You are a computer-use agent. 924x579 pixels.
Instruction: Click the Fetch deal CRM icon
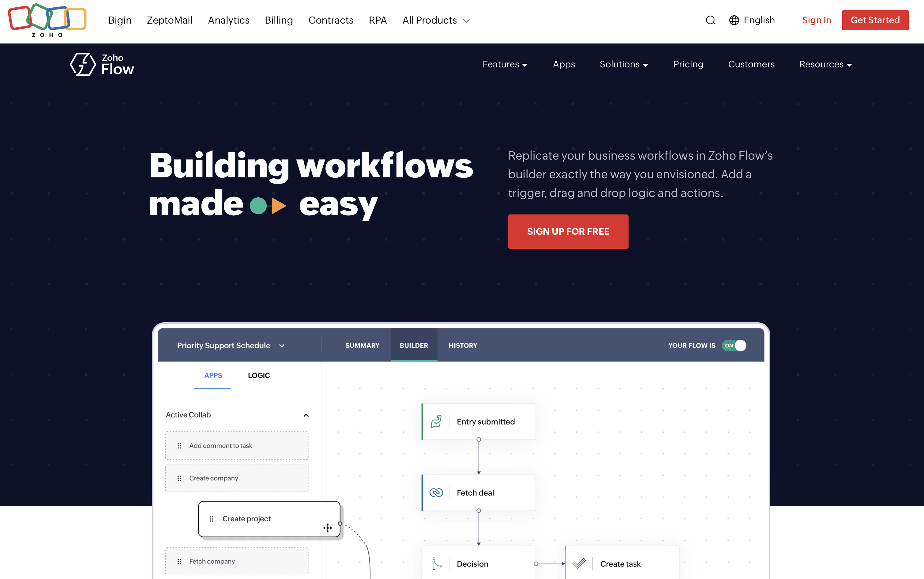click(x=436, y=493)
